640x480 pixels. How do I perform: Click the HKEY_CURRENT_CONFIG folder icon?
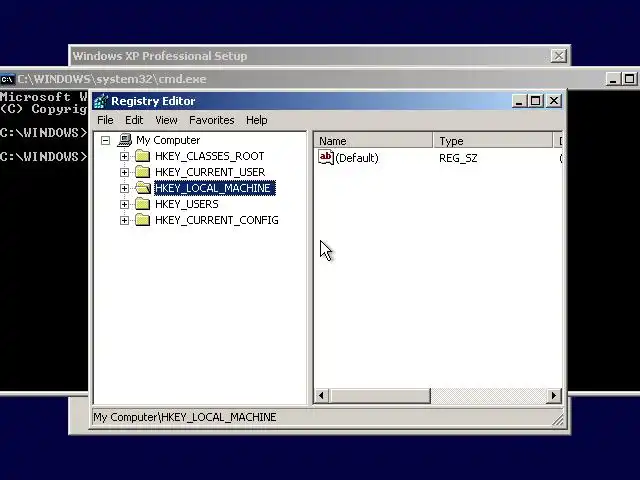point(142,220)
